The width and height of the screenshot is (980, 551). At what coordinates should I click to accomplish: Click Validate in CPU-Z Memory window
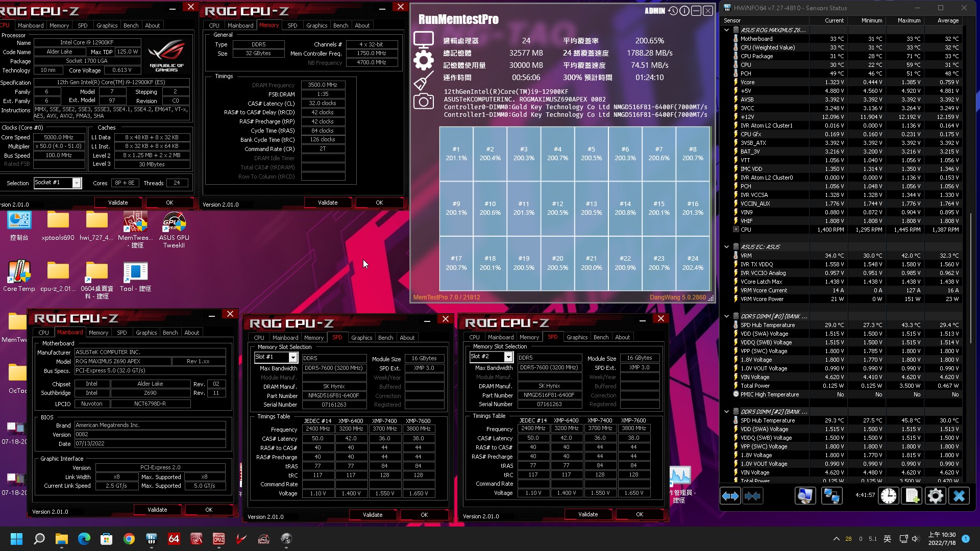point(328,203)
